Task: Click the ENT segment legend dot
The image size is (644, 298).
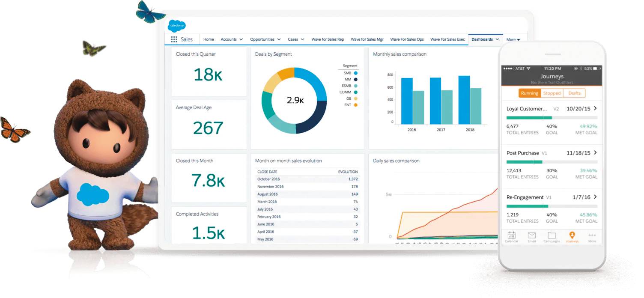Action: pos(355,105)
